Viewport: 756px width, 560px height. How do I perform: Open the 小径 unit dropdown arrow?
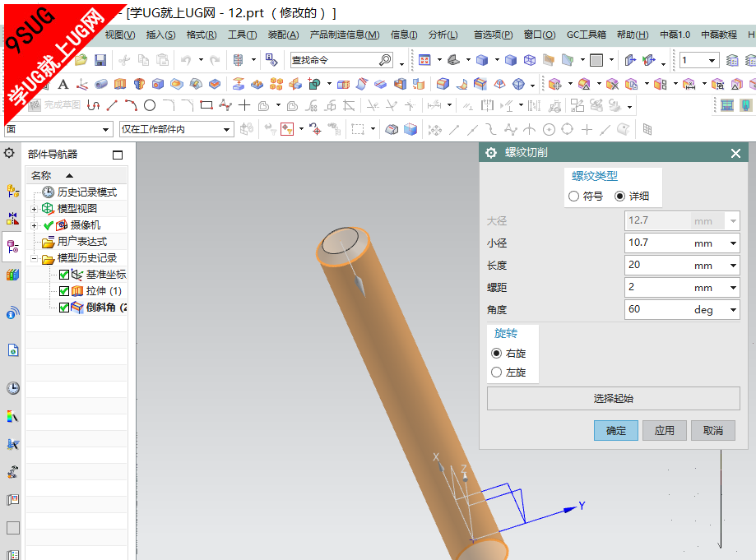click(733, 243)
